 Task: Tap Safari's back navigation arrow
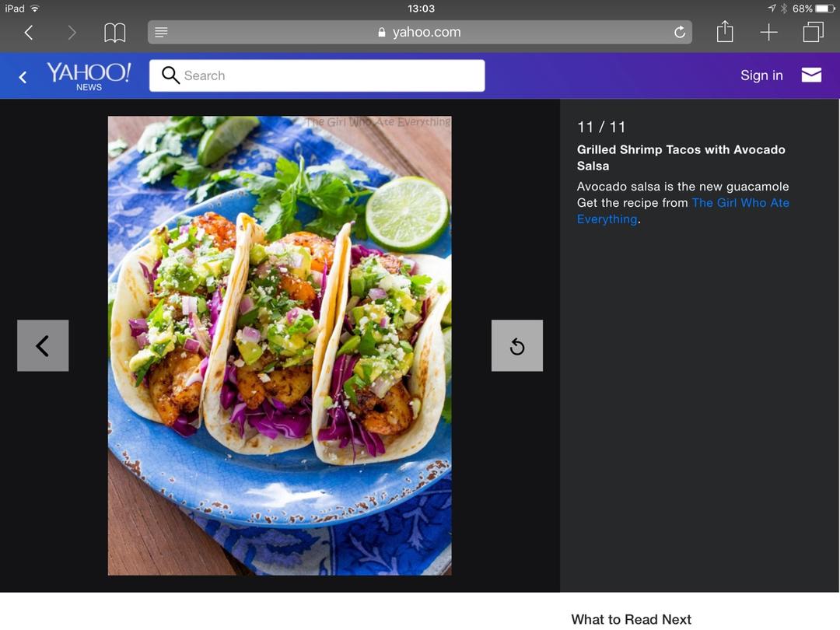[x=29, y=32]
